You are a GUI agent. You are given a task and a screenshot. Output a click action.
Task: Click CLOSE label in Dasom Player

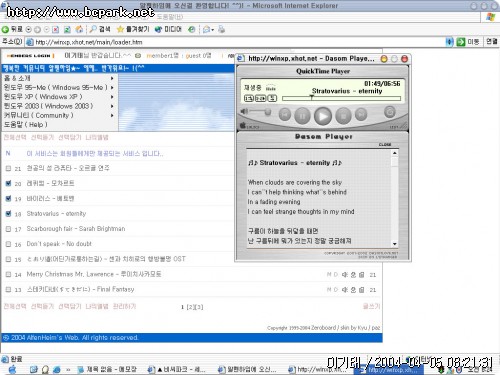385,145
